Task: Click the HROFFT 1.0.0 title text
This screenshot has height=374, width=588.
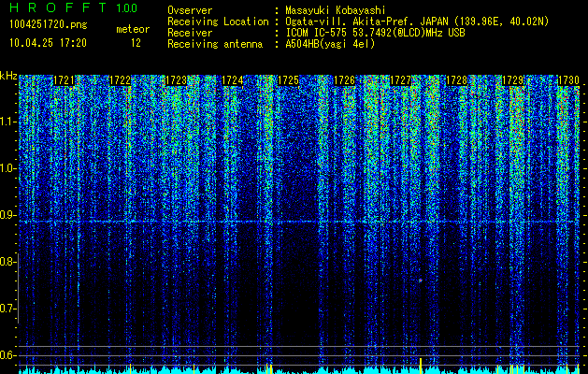Action: click(x=74, y=7)
